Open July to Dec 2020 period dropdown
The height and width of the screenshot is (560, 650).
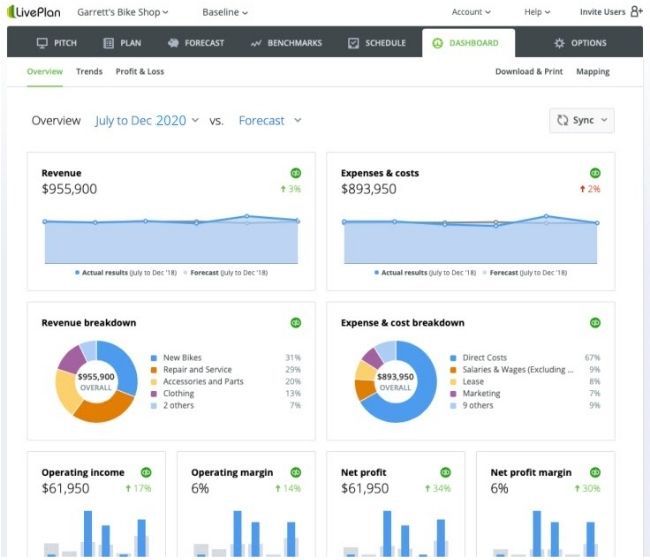pos(147,121)
